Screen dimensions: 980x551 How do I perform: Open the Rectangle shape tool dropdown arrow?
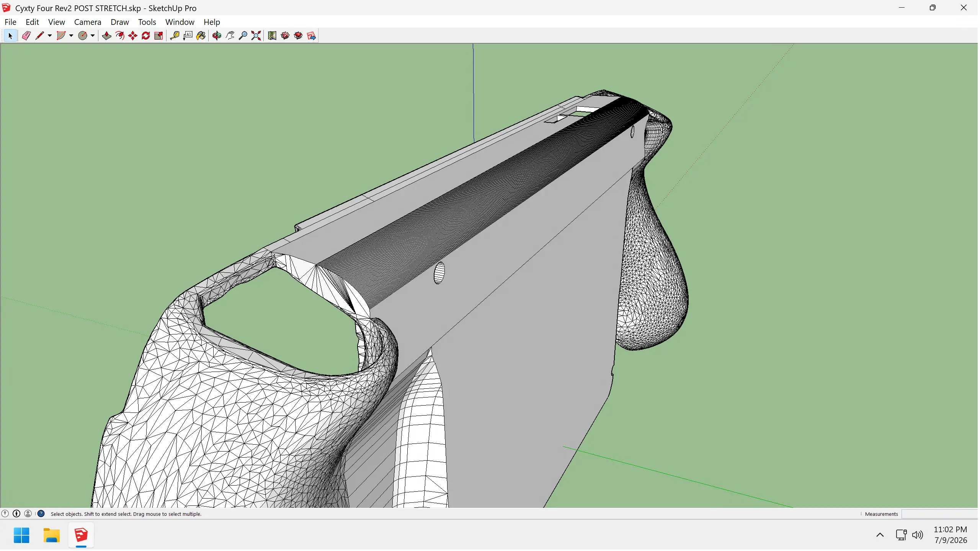71,36
